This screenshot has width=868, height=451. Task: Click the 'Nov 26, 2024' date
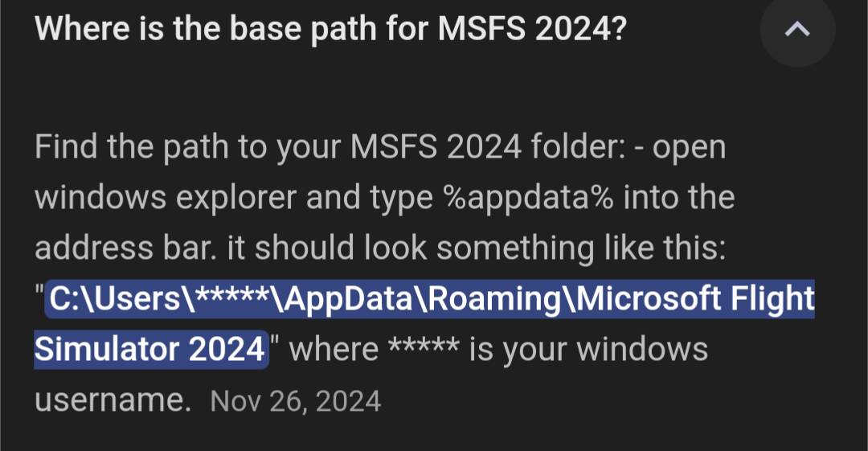tap(296, 401)
